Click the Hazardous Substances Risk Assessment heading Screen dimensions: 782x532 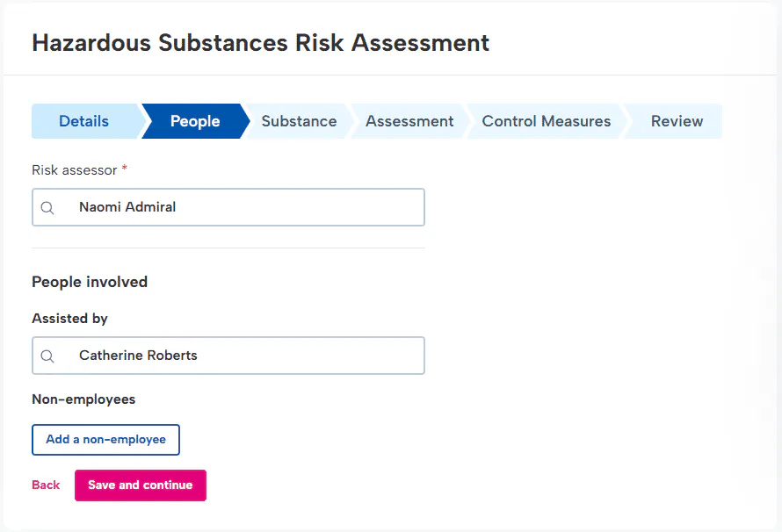[x=260, y=43]
